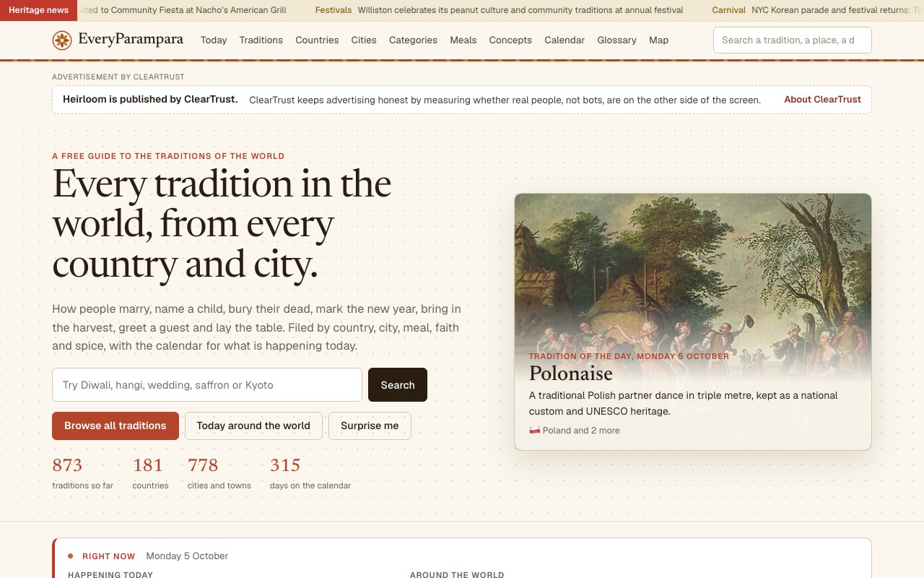Screen dimensions: 924x578
Task: Click the EveryParampara site name
Action: (x=131, y=40)
